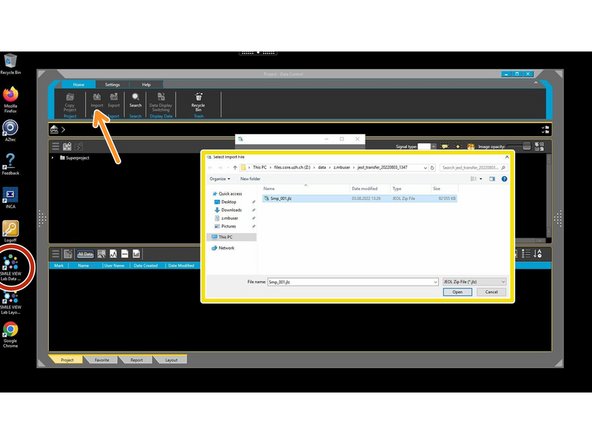Switch to the Project bottom tab
The image size is (592, 444).
[x=67, y=360]
